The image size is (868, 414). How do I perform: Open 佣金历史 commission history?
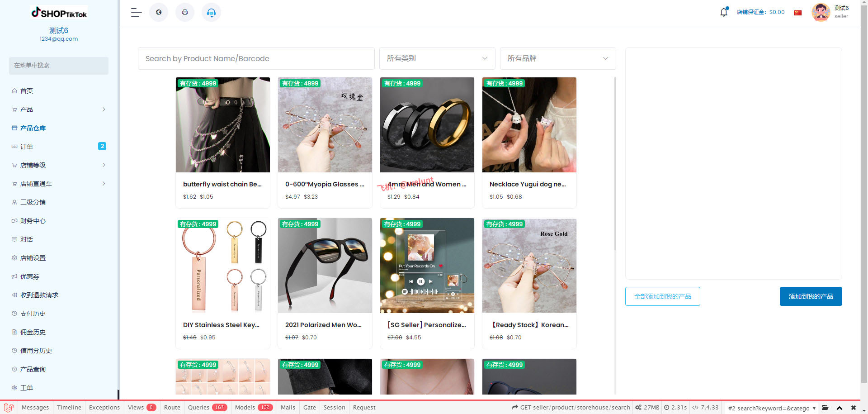coord(59,332)
